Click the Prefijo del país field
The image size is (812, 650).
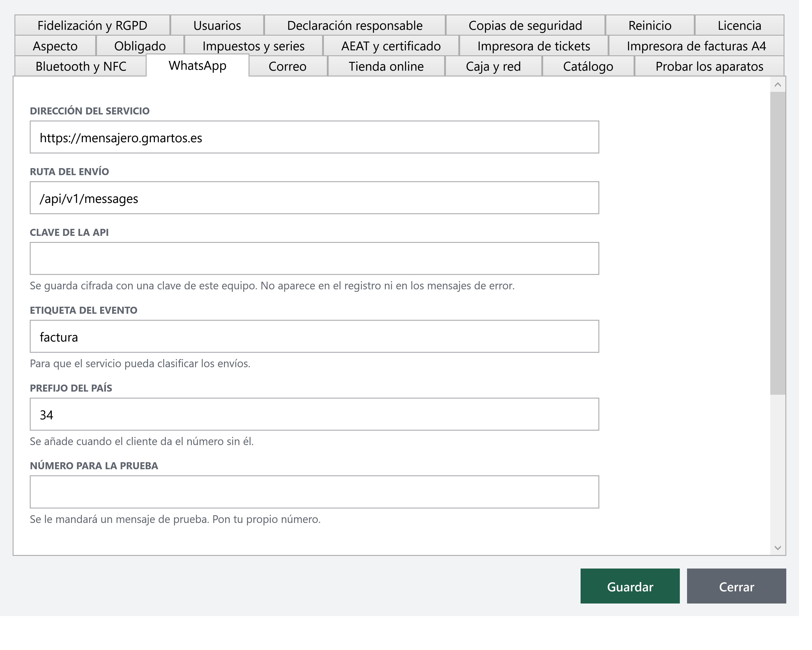tap(314, 414)
